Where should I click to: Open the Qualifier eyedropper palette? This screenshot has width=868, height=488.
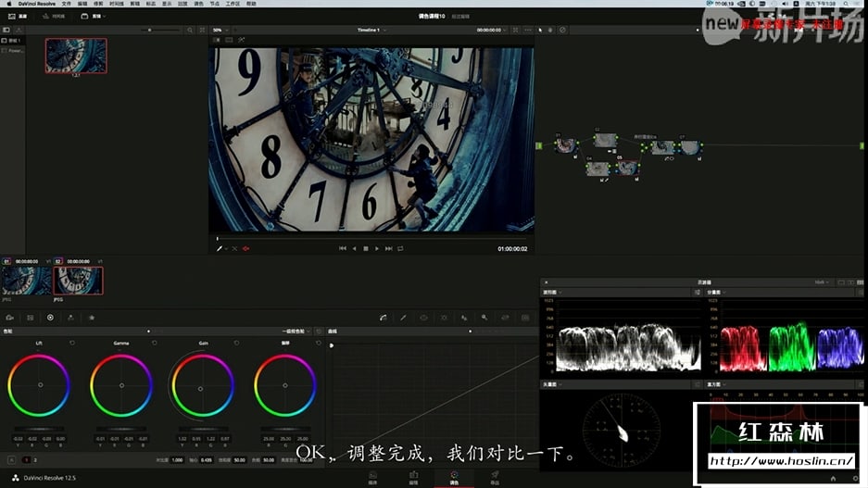coord(404,318)
